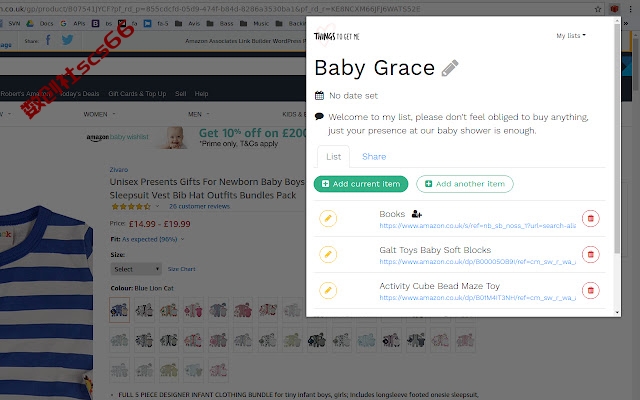This screenshot has height=400, width=640.
Task: Click the calendar icon next to No date set
Action: point(319,96)
